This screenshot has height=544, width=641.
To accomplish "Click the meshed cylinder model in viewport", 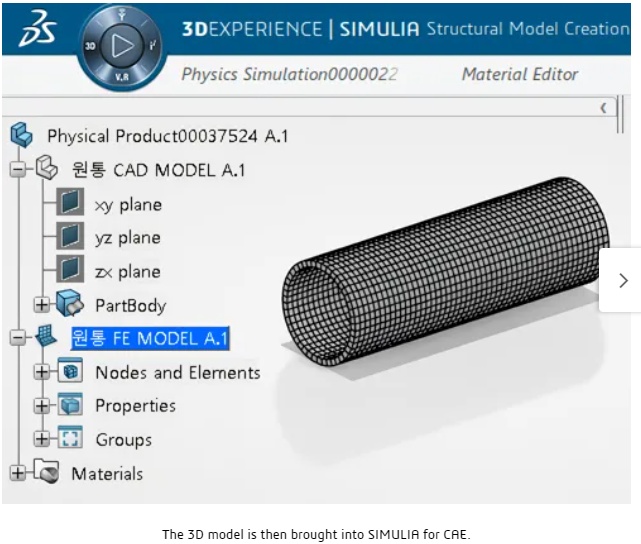I will [446, 271].
